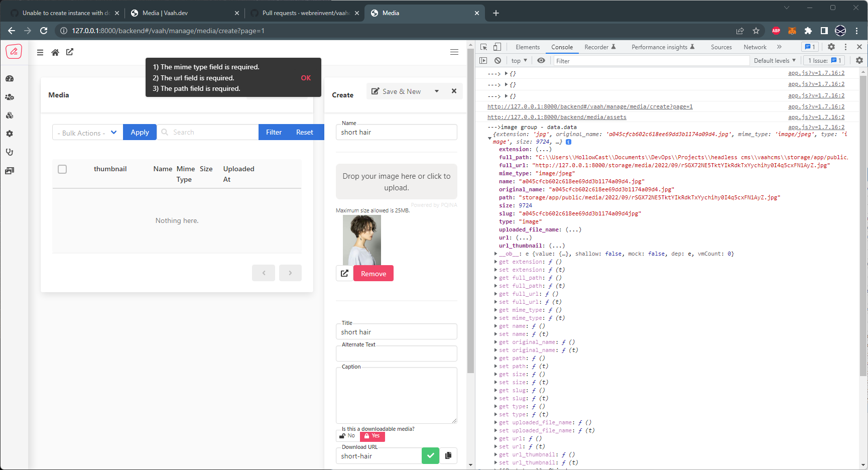This screenshot has width=868, height=470.
Task: Open the Save & New dropdown arrow
Action: click(x=437, y=91)
